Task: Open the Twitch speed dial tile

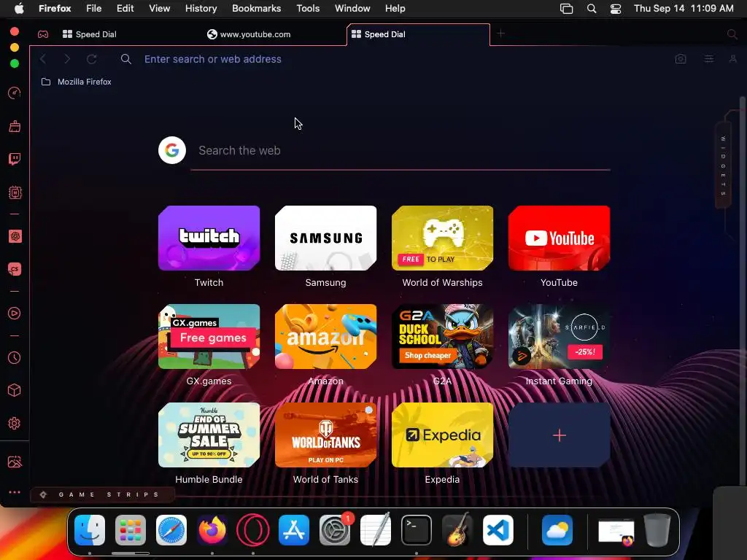Action: point(209,238)
